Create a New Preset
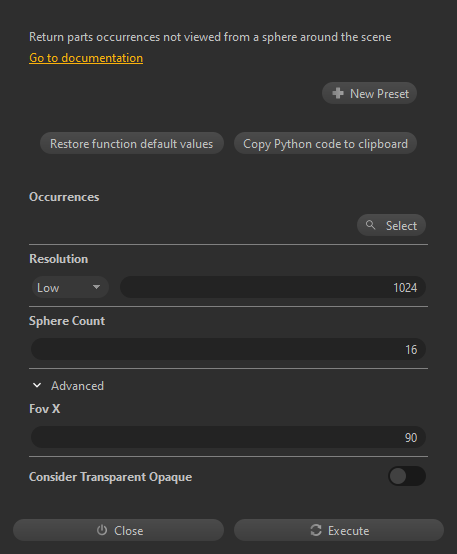 (x=369, y=93)
